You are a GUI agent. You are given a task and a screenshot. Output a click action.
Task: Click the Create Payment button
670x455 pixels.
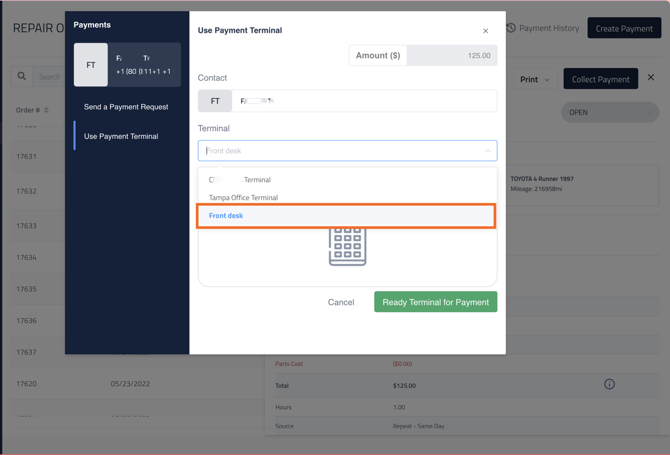pos(624,28)
